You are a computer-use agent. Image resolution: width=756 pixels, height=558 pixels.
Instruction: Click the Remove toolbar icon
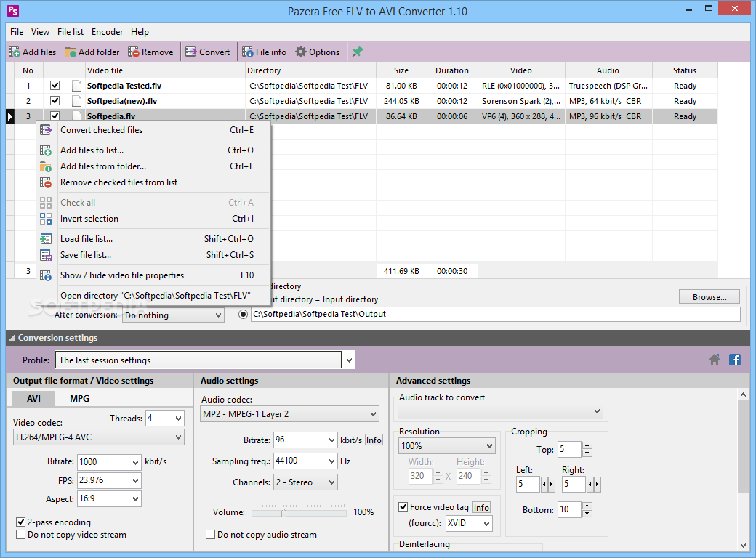pos(134,52)
